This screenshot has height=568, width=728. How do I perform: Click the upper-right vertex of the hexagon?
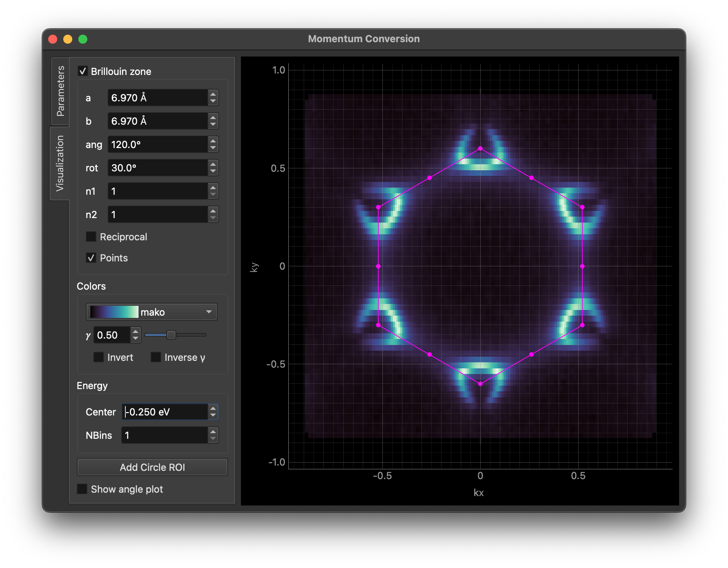point(582,207)
